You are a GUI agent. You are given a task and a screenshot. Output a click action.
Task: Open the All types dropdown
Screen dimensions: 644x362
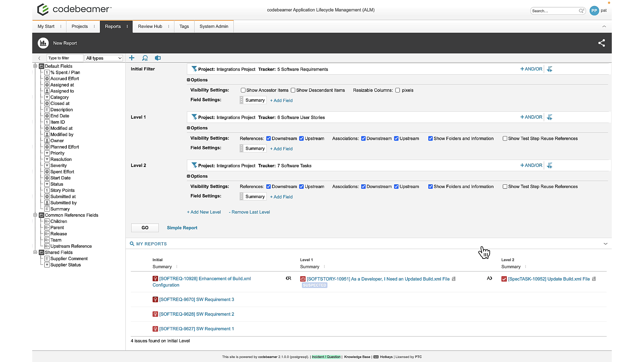(104, 58)
